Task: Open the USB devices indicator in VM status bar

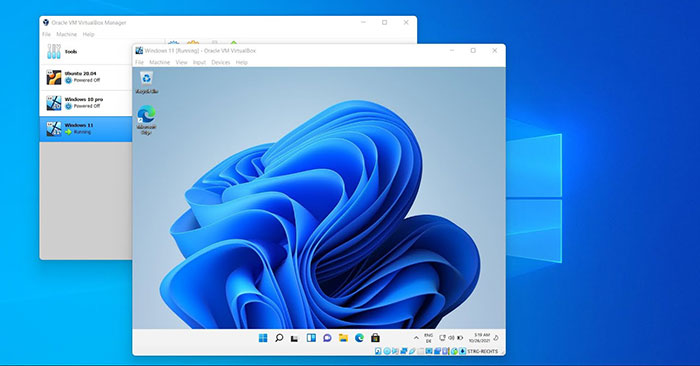Action: click(412, 351)
